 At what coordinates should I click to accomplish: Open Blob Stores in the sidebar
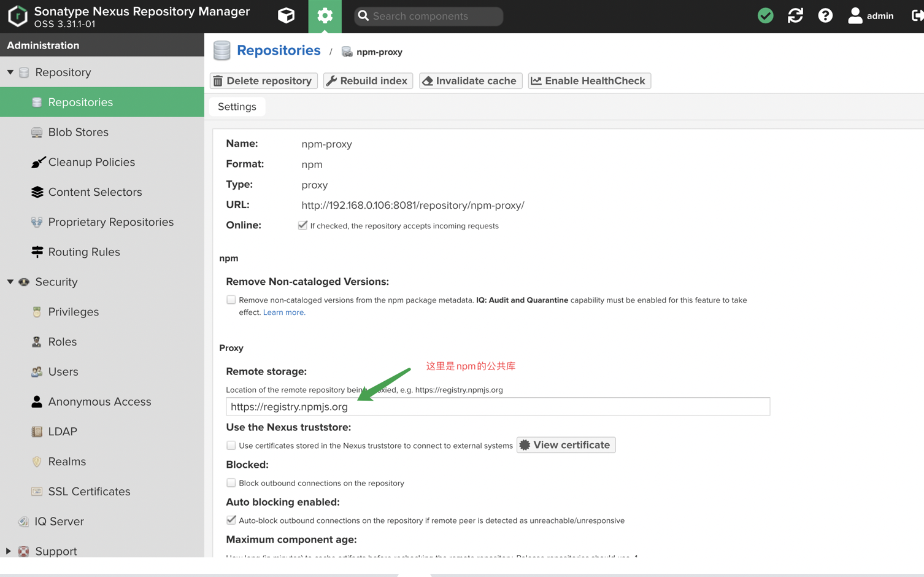(x=102, y=132)
